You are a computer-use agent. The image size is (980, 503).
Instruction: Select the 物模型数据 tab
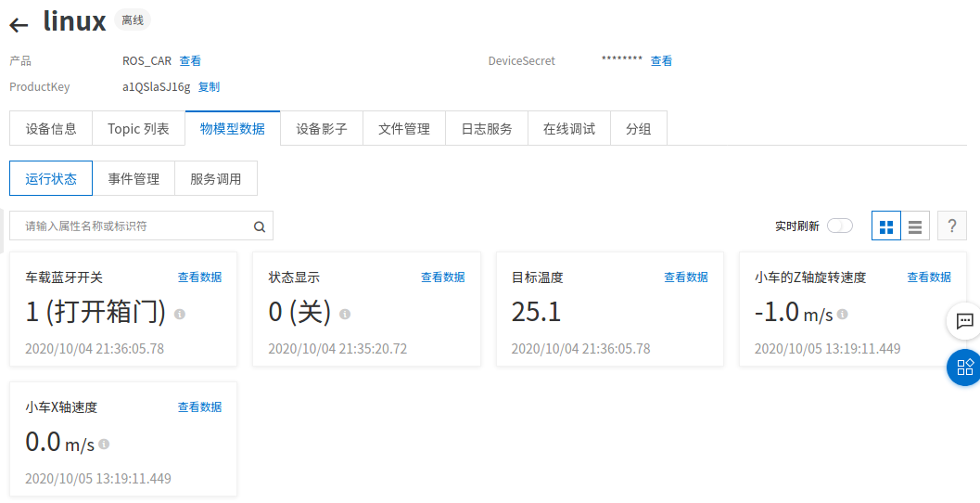coord(233,128)
